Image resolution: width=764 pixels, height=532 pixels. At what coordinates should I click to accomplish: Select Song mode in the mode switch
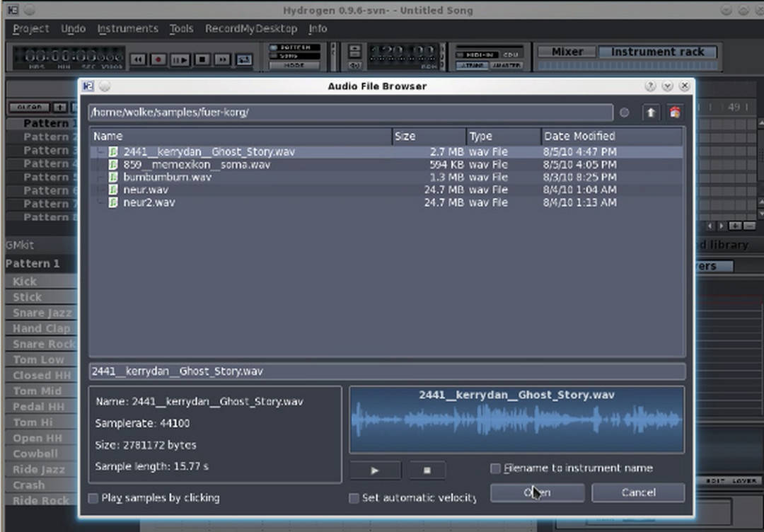coord(294,56)
